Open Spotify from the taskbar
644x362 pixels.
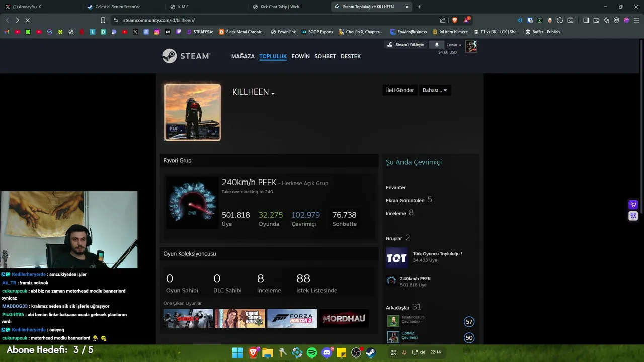coord(312,352)
